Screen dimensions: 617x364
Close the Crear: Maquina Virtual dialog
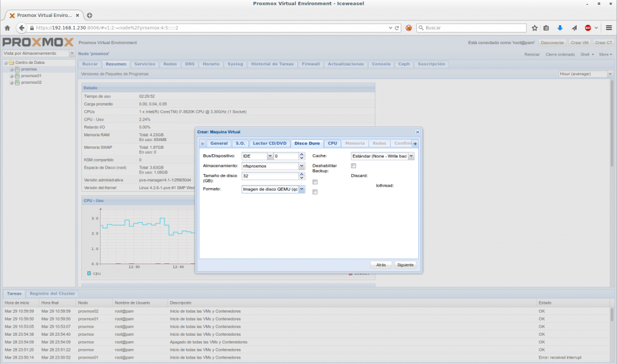418,131
